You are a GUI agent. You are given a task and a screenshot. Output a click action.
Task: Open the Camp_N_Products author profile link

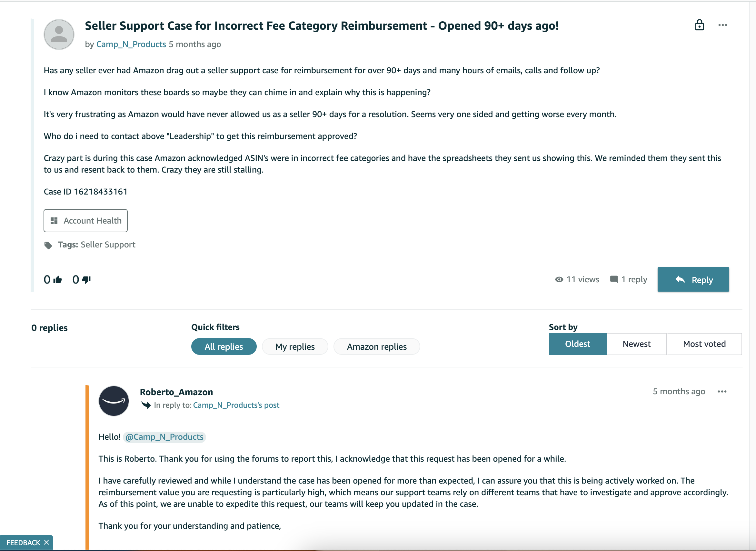click(131, 44)
